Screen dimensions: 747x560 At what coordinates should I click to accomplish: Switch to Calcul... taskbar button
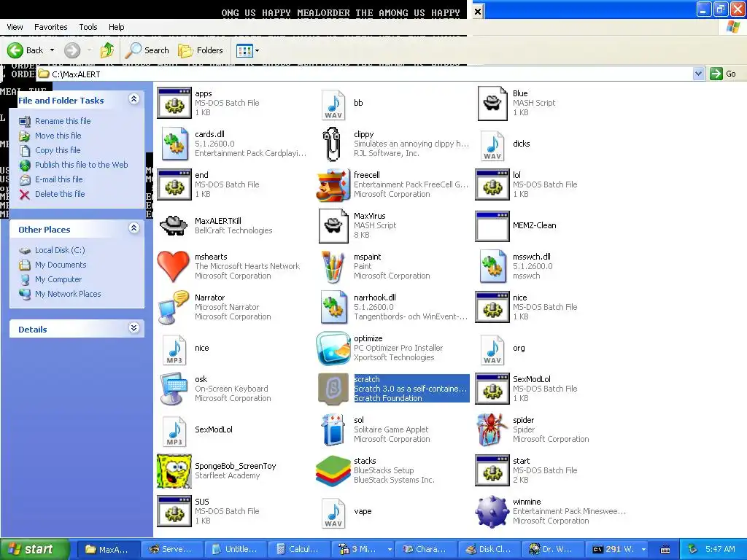click(x=298, y=550)
